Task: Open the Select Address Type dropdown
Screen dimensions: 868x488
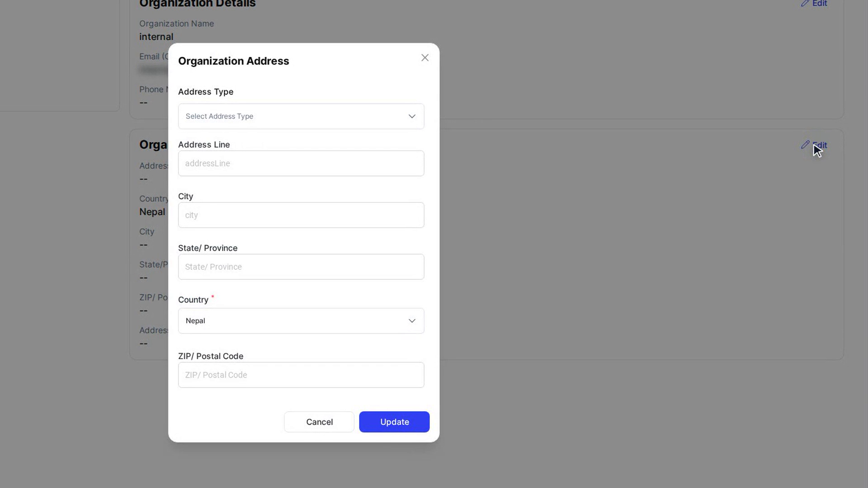Action: click(301, 116)
